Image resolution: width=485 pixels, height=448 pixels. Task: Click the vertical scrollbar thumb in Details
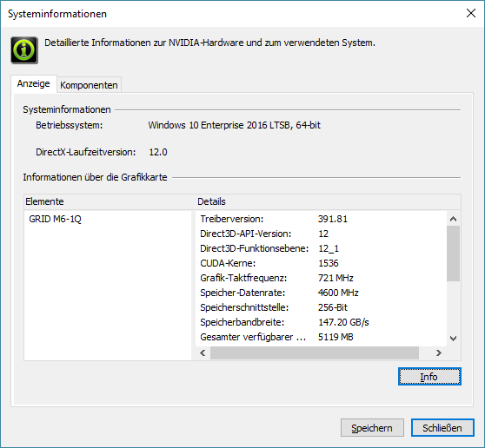(454, 254)
